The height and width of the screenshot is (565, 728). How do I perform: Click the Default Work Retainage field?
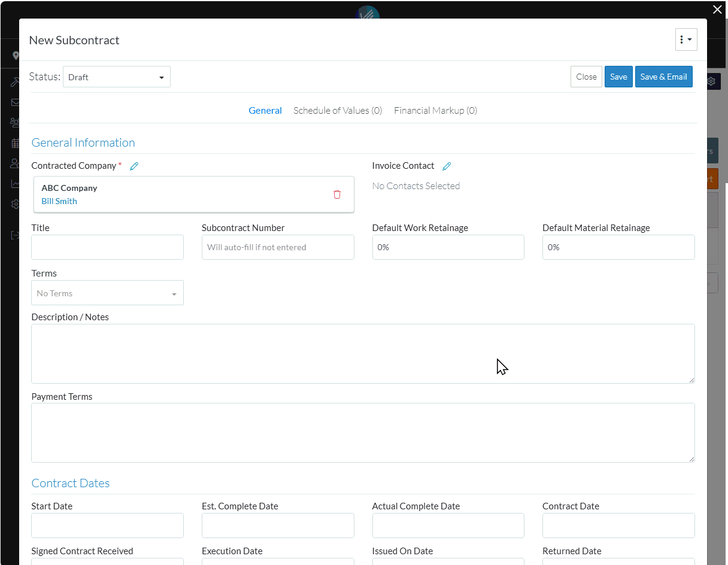pyautogui.click(x=448, y=247)
